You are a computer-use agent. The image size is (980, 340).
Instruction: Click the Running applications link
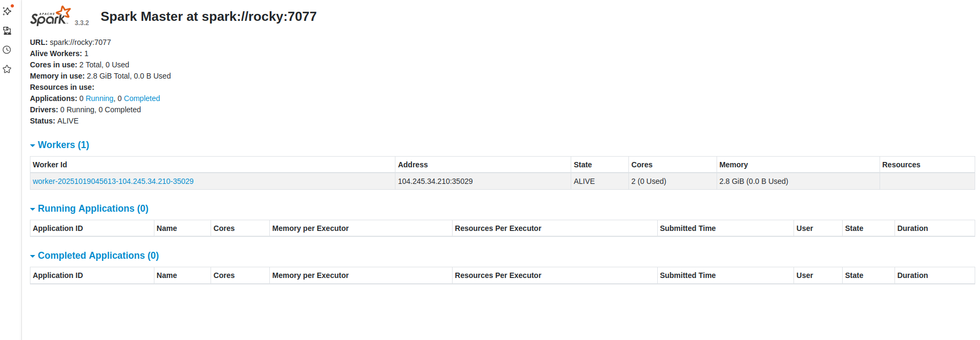click(x=99, y=98)
